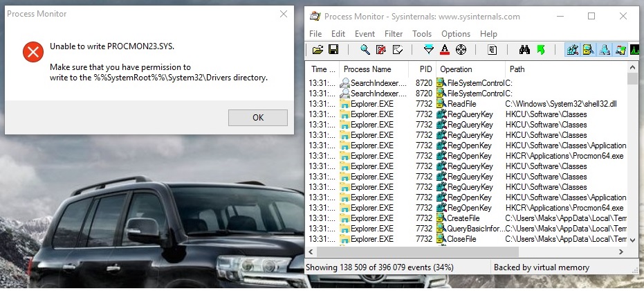Open the Filter dialog via the funnel icon
The height and width of the screenshot is (291, 644).
[429, 50]
